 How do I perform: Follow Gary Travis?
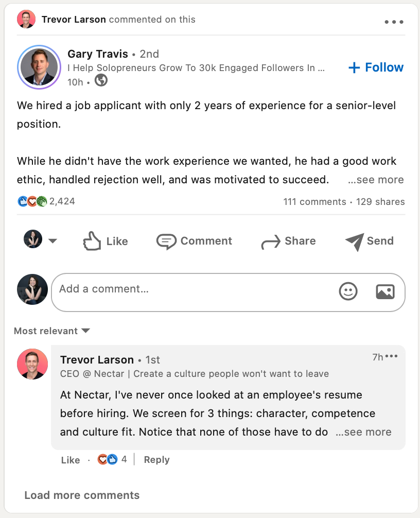tap(376, 67)
